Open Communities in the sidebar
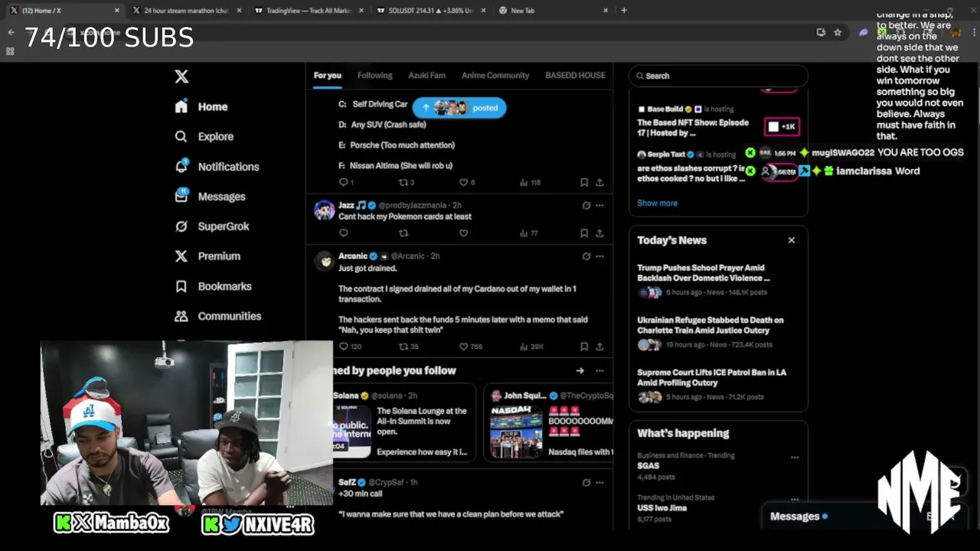The width and height of the screenshot is (980, 551). (218, 315)
